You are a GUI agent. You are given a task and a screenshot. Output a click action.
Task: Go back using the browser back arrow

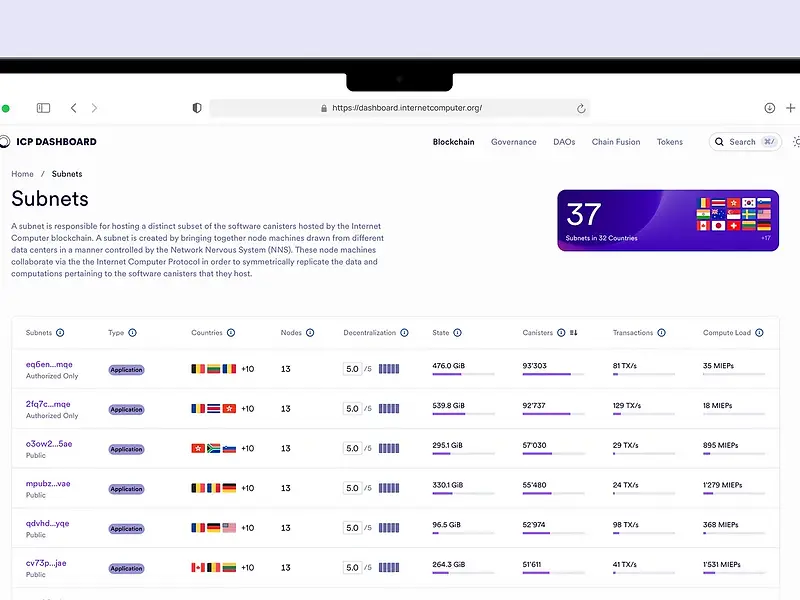73,108
